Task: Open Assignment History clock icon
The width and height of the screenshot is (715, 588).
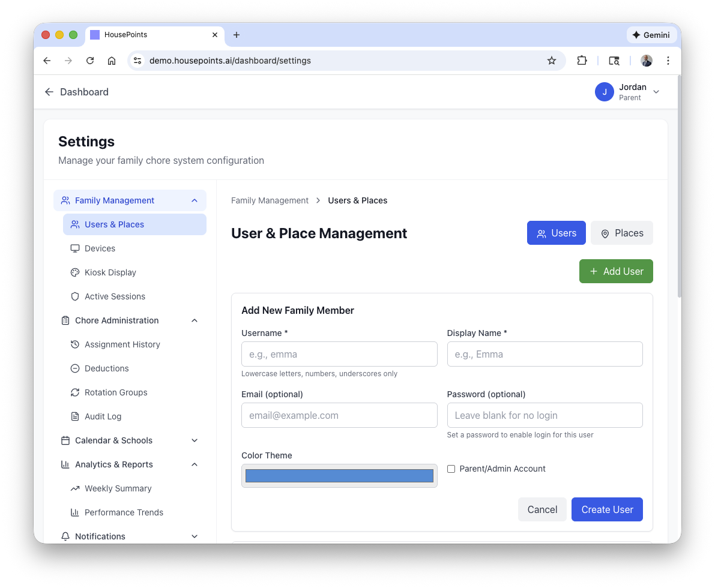Action: pyautogui.click(x=75, y=344)
